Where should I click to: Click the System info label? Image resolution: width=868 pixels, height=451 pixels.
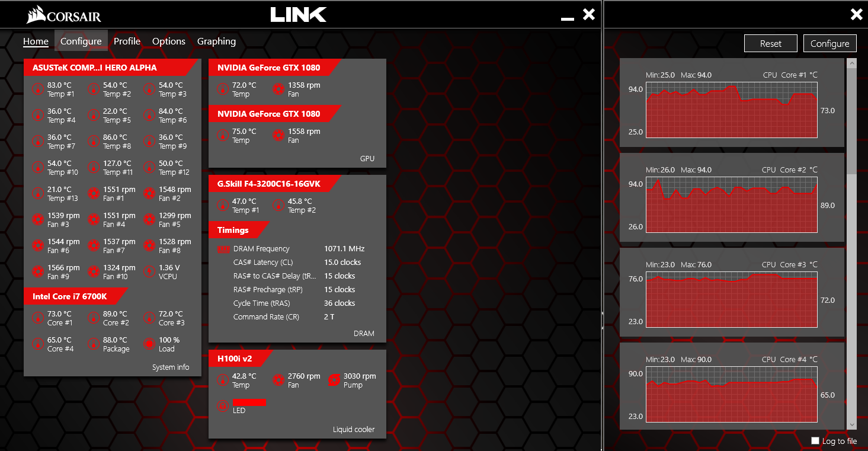171,367
